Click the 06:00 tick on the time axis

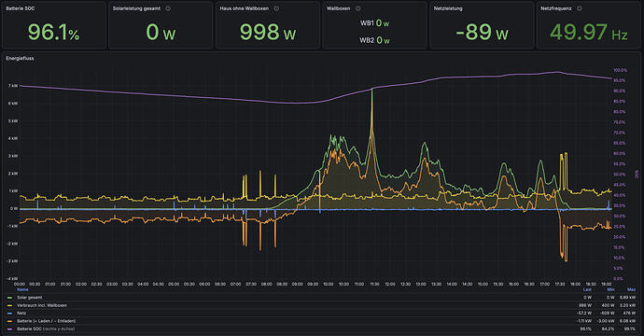coord(204,284)
